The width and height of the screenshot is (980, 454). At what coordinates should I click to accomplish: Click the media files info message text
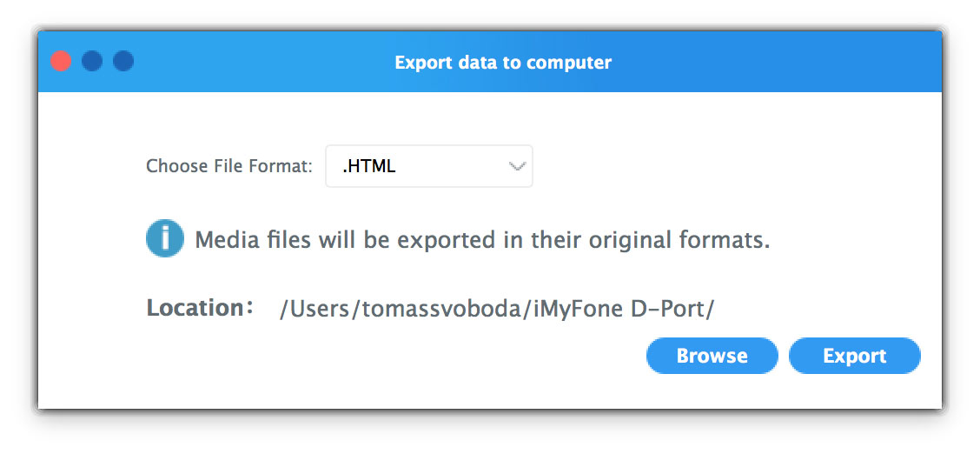482,240
